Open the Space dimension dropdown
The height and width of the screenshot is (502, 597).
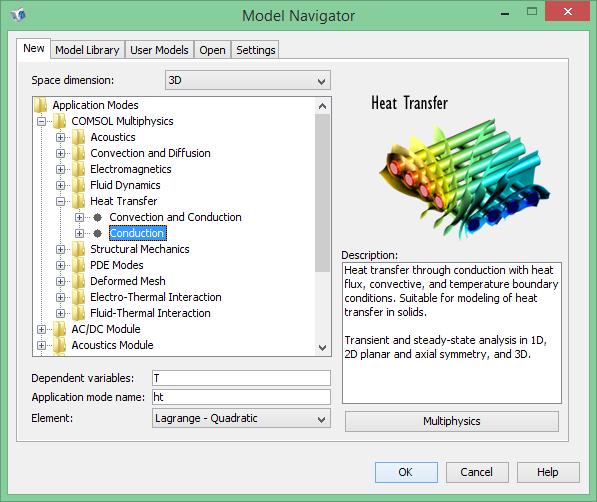(x=248, y=80)
